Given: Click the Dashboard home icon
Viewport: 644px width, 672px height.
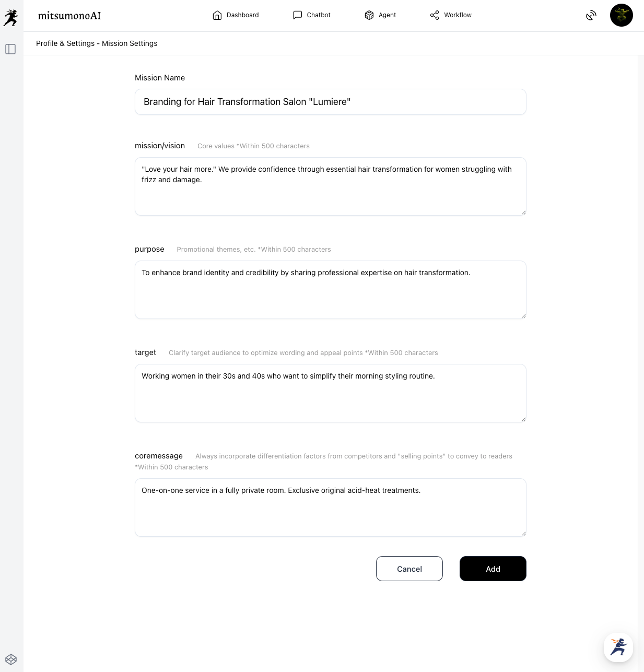Looking at the screenshot, I should (x=217, y=15).
